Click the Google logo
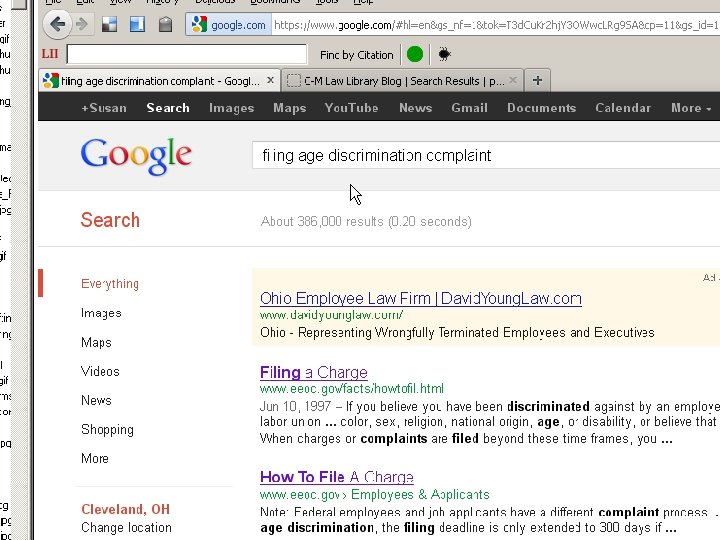Image resolution: width=720 pixels, height=540 pixels. tap(136, 156)
